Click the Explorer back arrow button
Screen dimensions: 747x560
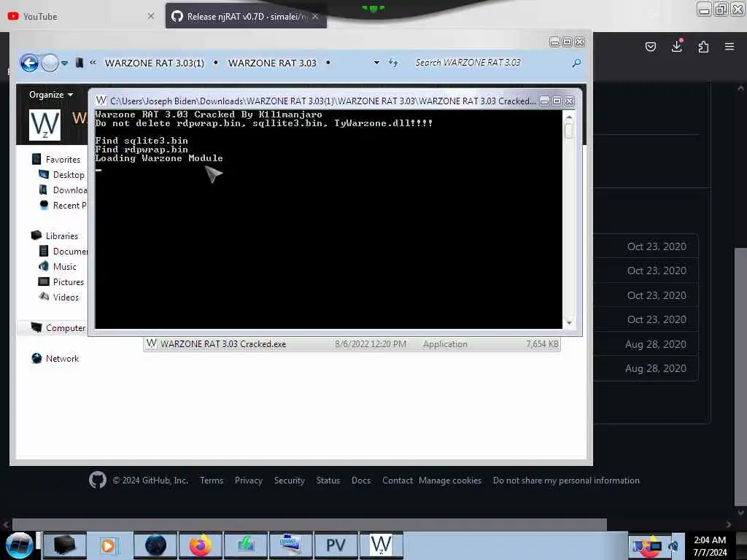(29, 63)
